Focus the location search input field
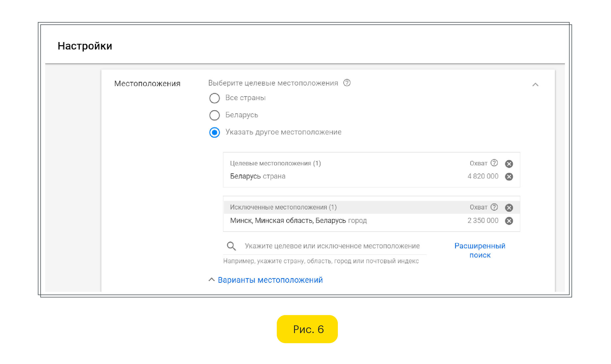 332,246
